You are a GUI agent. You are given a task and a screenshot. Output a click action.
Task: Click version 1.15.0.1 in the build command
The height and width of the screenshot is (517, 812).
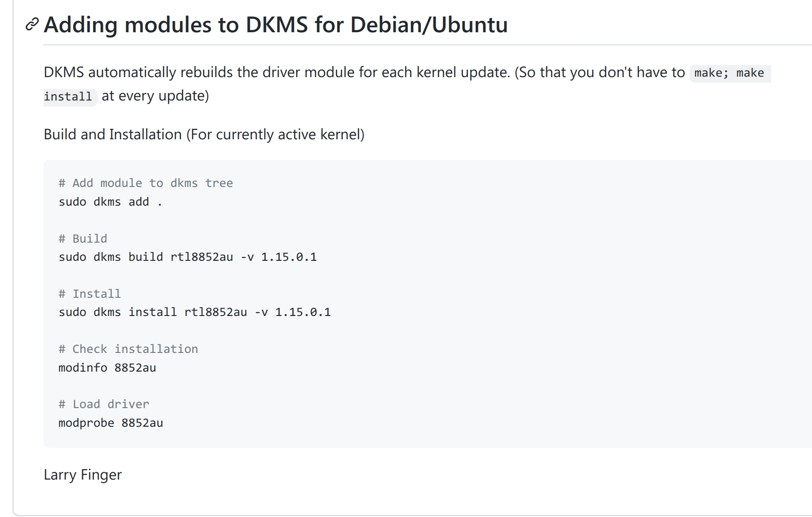pyautogui.click(x=289, y=257)
